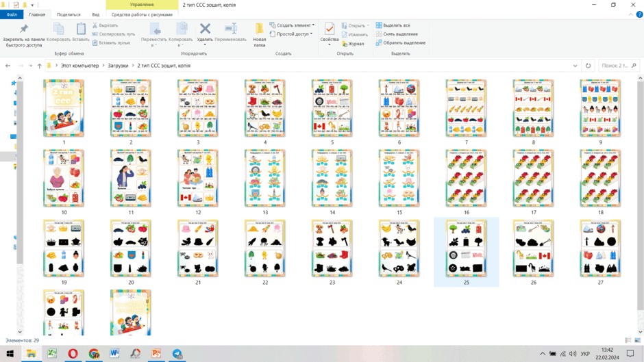The width and height of the screenshot is (644, 362).
Task: Refresh the folder view
Action: [x=588, y=66]
